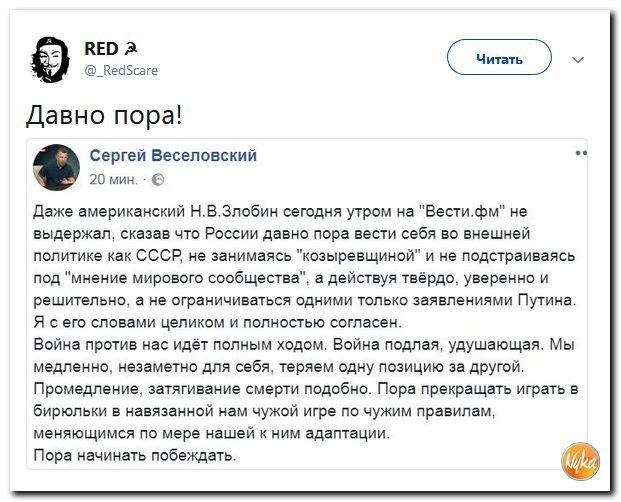
Task: Open the RED display name profile link
Action: pyautogui.click(x=101, y=49)
